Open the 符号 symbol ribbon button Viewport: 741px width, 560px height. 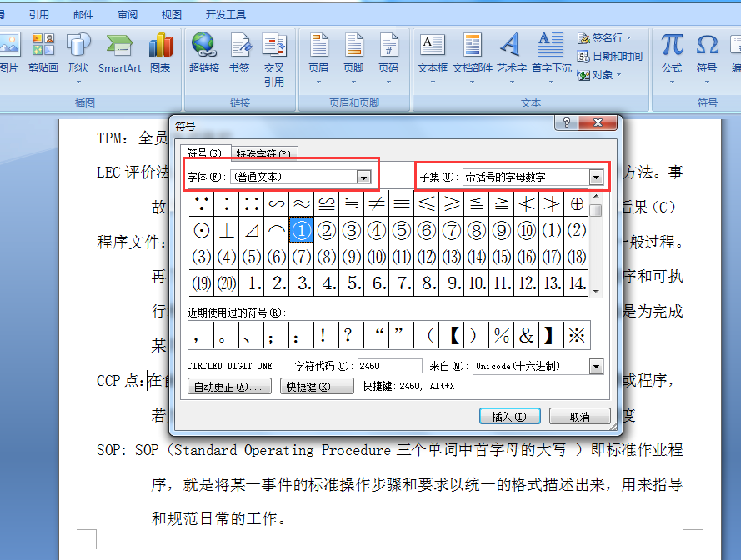[x=707, y=58]
